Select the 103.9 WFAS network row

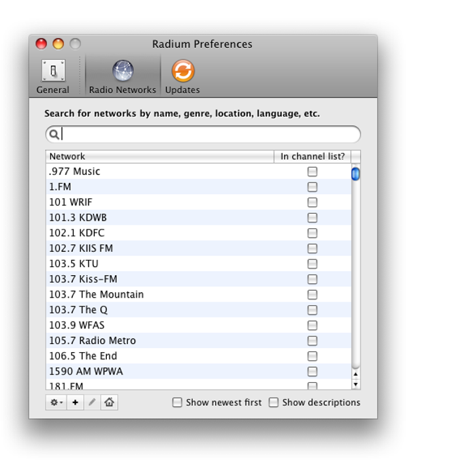(199, 326)
